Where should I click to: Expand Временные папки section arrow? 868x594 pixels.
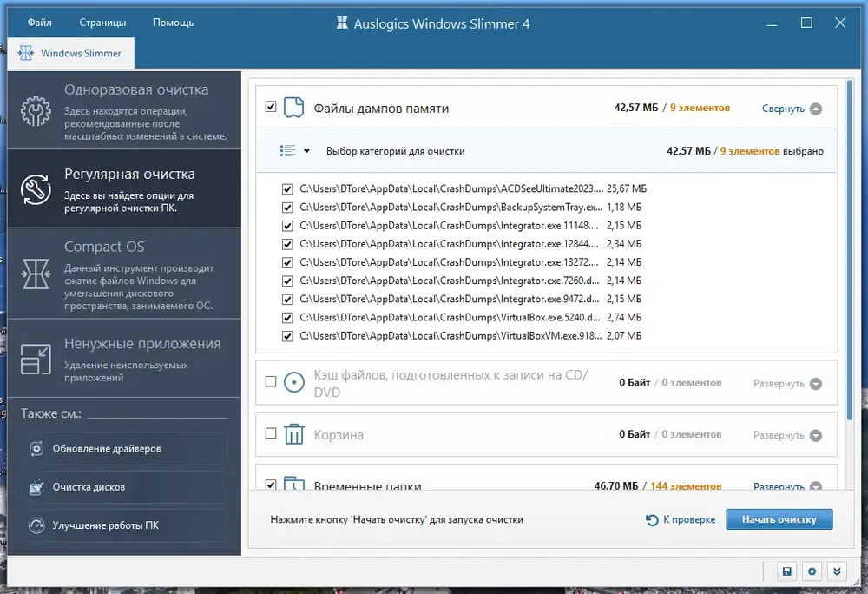point(816,486)
